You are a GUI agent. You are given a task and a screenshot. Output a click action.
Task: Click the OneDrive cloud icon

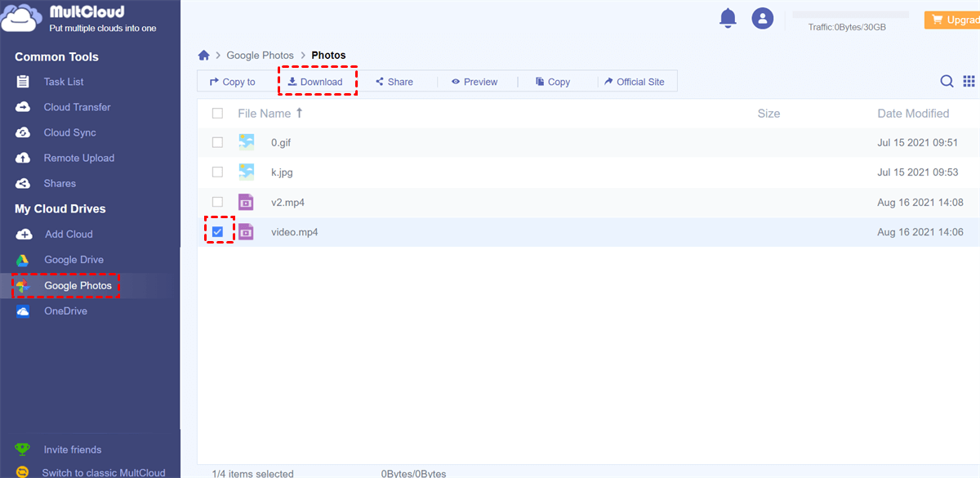coord(24,311)
